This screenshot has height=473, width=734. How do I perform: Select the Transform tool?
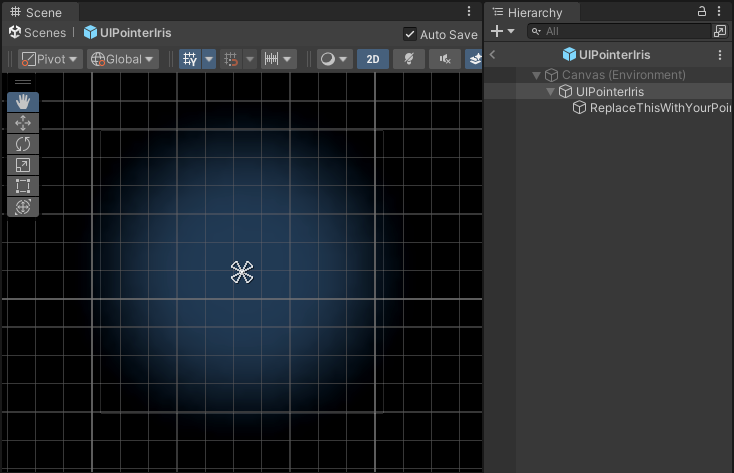[23, 207]
